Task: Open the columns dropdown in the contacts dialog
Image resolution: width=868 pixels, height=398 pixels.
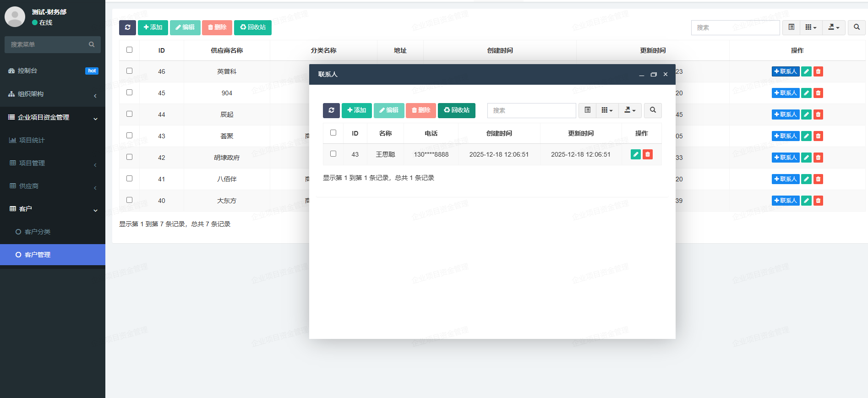Action: (607, 110)
